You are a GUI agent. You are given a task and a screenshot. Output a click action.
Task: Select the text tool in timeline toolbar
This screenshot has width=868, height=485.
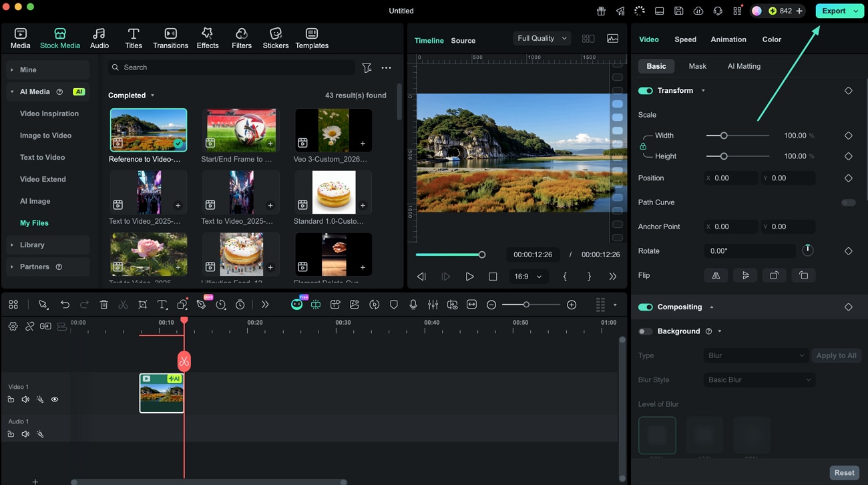click(x=162, y=305)
